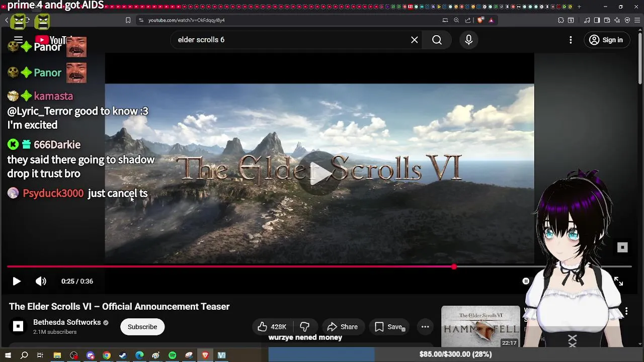This screenshot has height=362, width=644.
Task: Open the media control music note icon
Action: pyautogui.click(x=587, y=20)
